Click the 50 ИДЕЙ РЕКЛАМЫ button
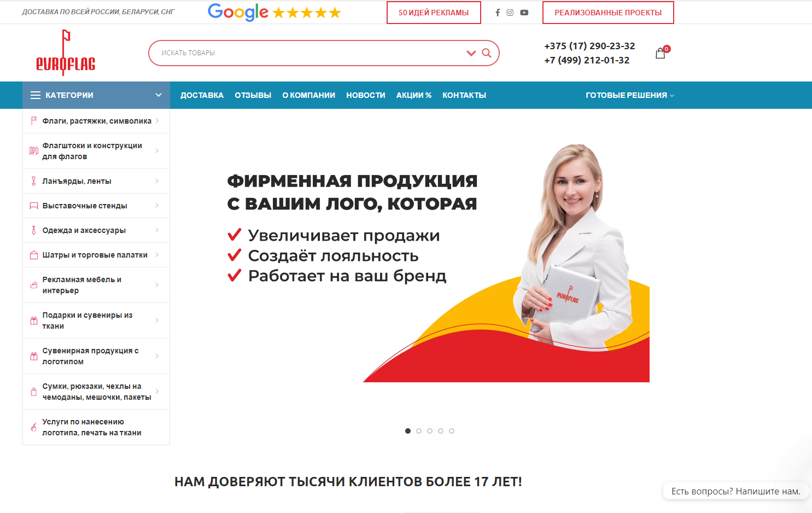The image size is (812, 513). pos(434,13)
